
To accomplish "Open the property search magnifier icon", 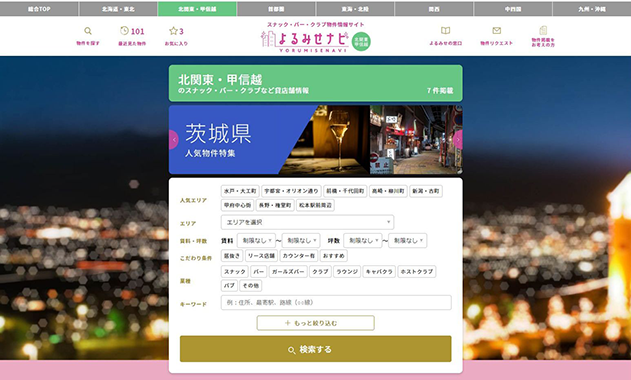I will click(88, 31).
